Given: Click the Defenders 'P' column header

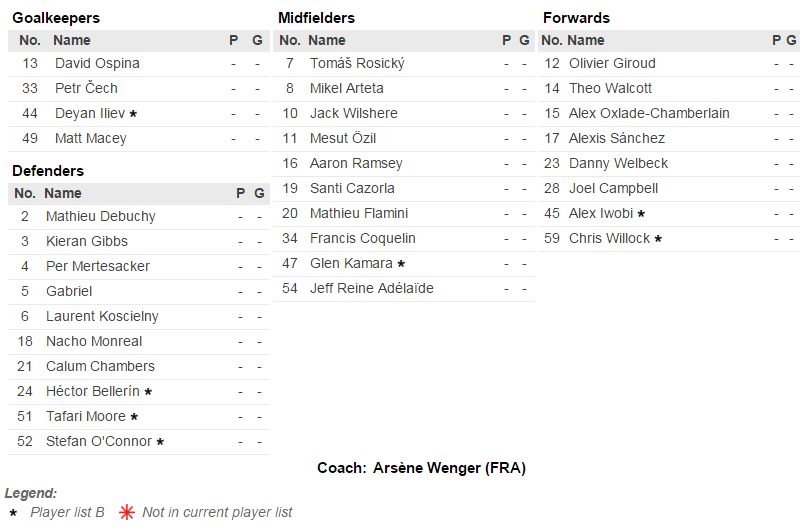Looking at the screenshot, I should pos(240,193).
